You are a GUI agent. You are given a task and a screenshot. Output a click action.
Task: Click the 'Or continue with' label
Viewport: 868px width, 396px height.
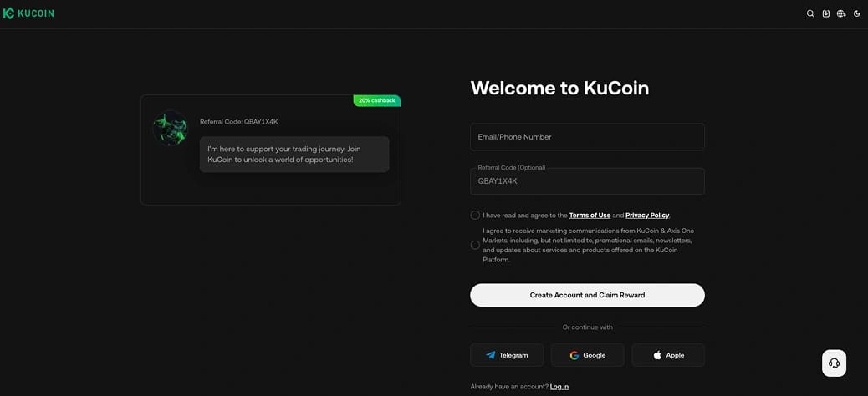pyautogui.click(x=587, y=327)
